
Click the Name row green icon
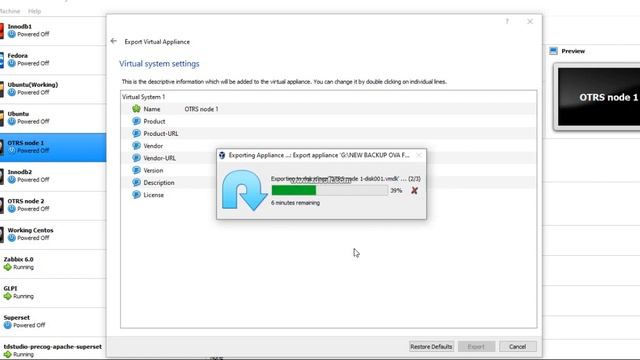coord(136,109)
